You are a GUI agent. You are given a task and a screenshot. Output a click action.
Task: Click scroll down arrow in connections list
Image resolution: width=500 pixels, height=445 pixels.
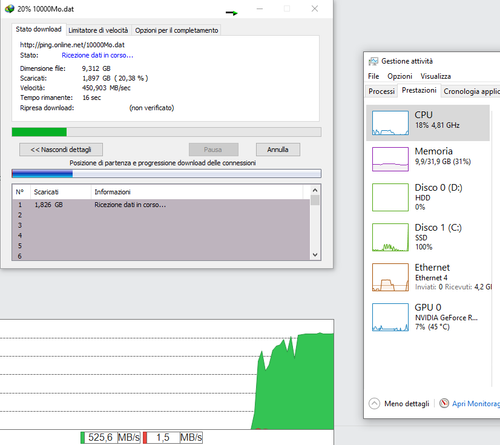tap(315, 255)
